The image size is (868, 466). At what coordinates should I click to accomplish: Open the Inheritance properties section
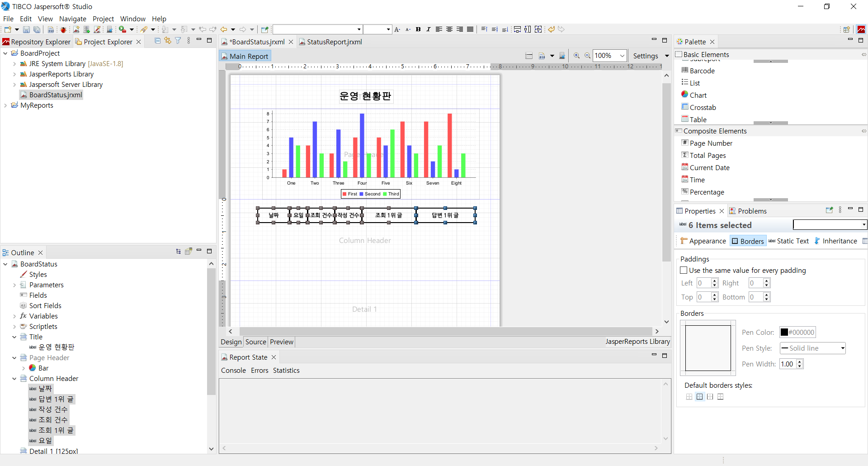[836, 241]
